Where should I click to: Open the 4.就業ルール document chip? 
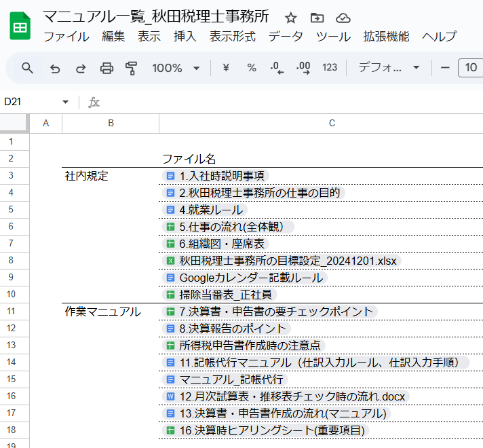coord(205,210)
